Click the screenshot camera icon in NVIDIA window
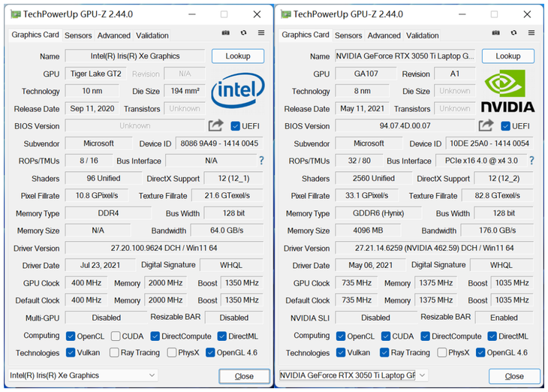Viewport: 548px width, 392px height. coord(496,33)
